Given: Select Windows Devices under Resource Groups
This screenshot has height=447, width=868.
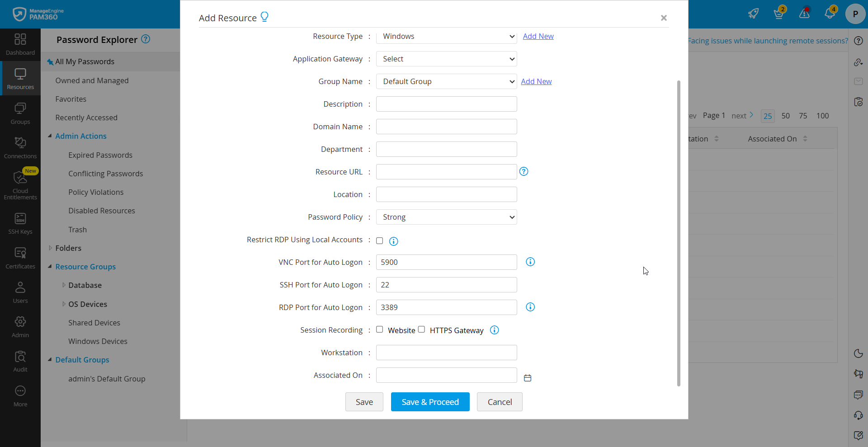Looking at the screenshot, I should (x=98, y=341).
